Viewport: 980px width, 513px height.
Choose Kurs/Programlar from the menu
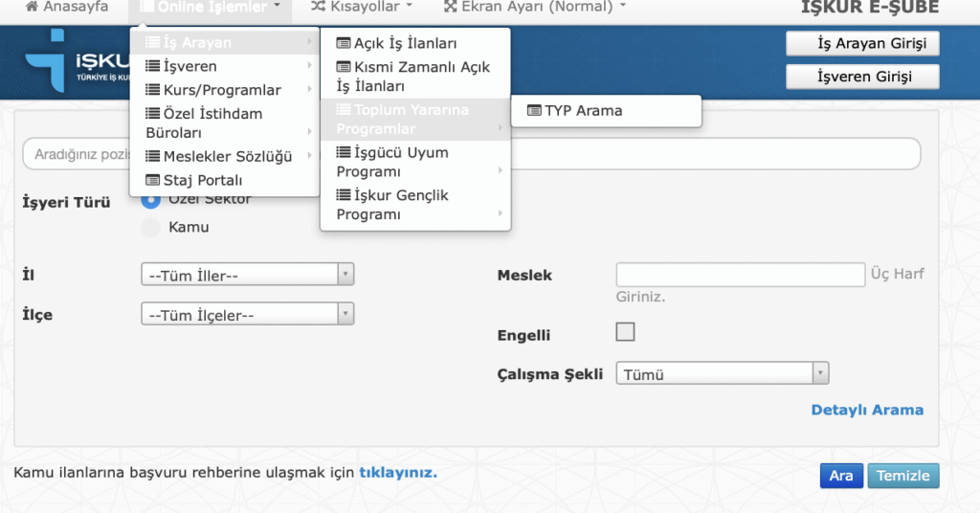(224, 89)
